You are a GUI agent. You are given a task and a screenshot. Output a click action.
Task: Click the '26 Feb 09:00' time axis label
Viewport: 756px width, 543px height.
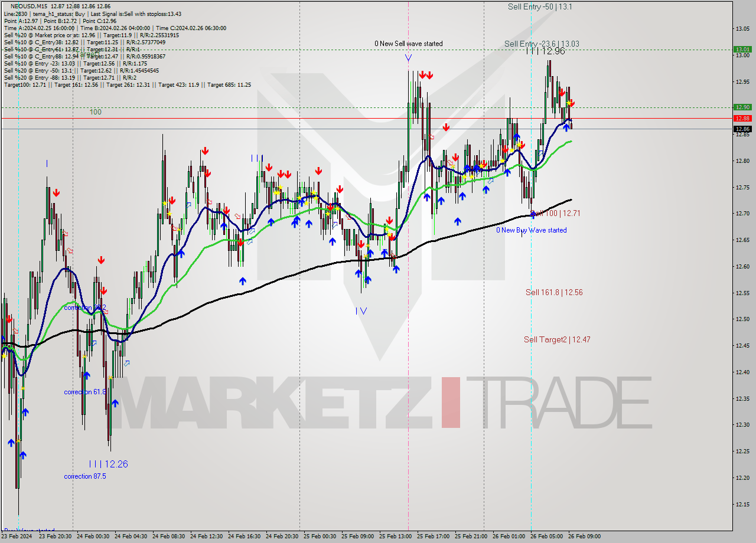pos(584,537)
